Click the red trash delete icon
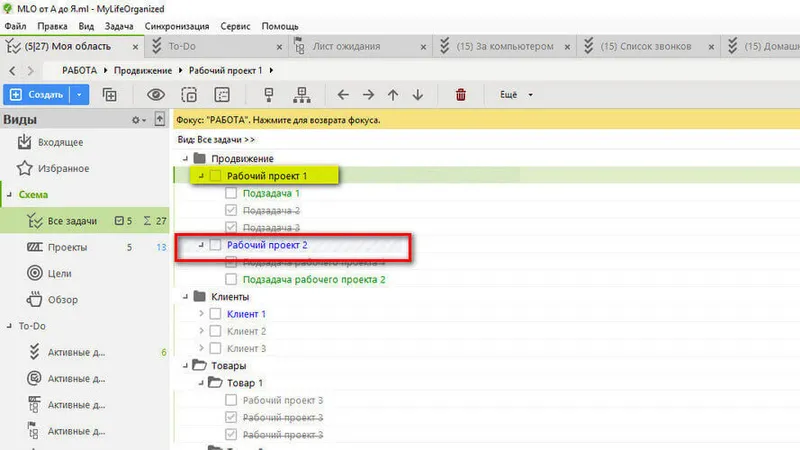The image size is (800, 450). (x=461, y=94)
